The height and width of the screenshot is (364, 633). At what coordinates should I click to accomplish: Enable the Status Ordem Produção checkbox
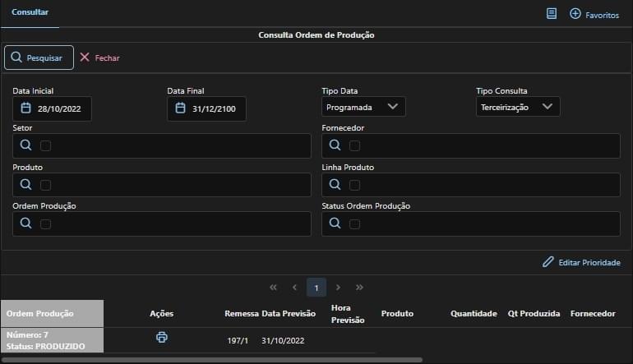(x=354, y=224)
